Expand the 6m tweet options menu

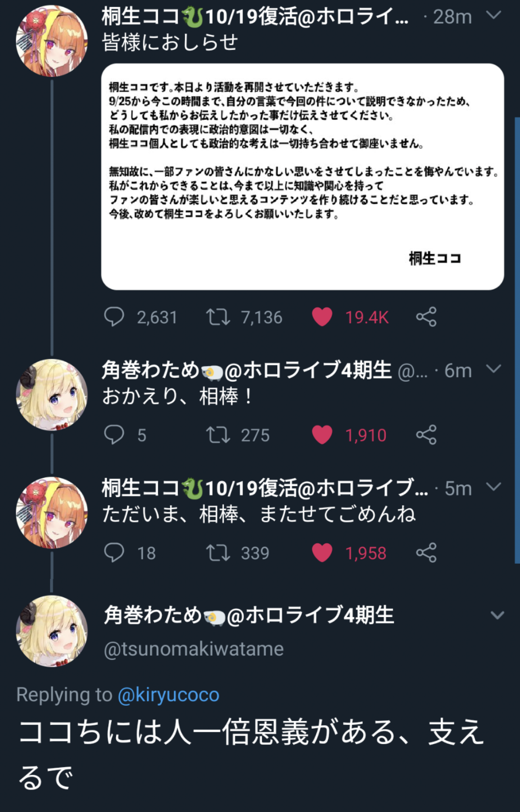click(494, 369)
